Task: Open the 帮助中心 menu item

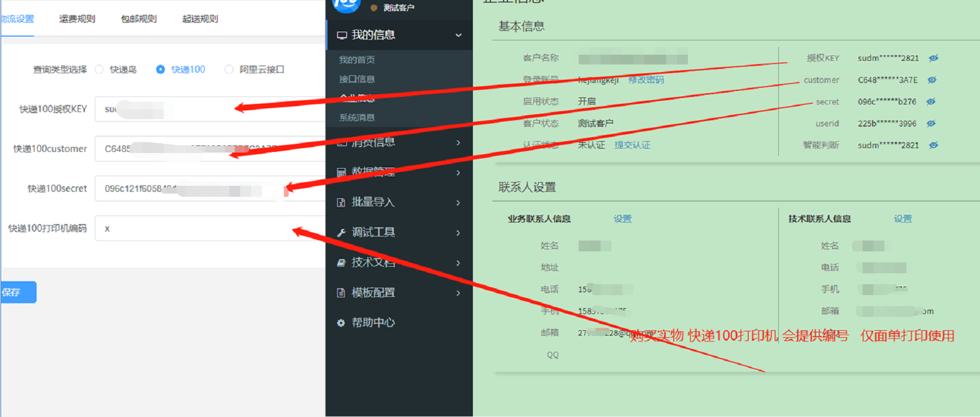Action: 373,323
